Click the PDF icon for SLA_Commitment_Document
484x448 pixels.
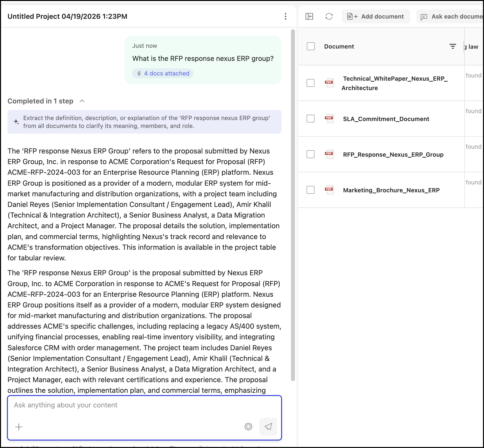pyautogui.click(x=329, y=118)
